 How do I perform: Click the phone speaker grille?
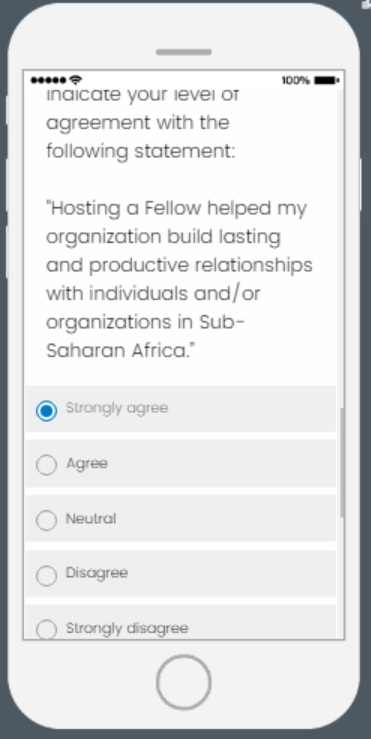coord(183,52)
